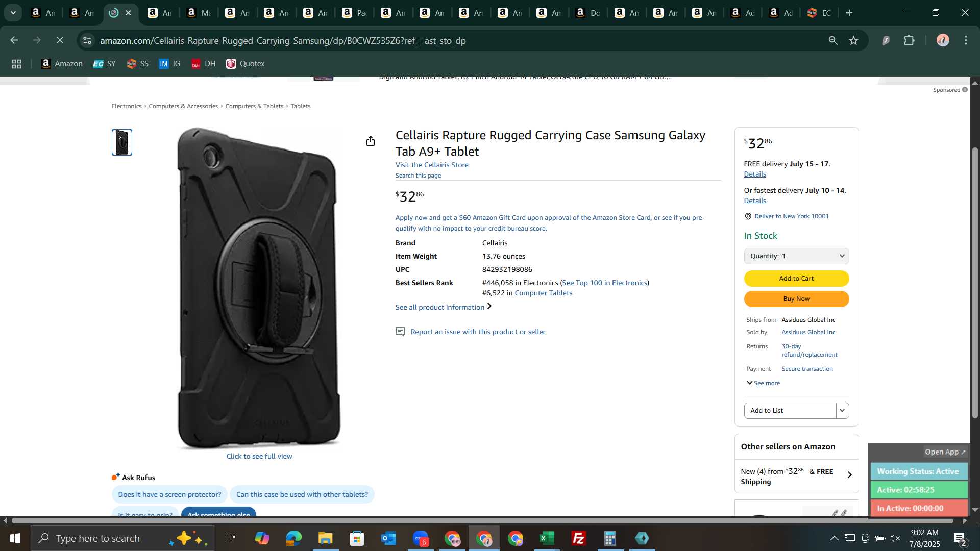Open other sellers New (4) offers chevron
Image resolution: width=980 pixels, height=551 pixels.
click(x=850, y=474)
